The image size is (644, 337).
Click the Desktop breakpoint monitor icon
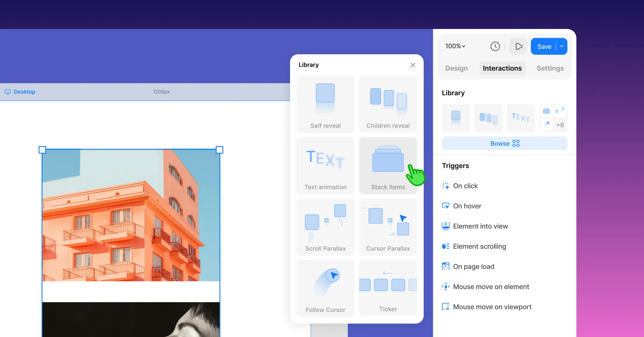click(x=8, y=92)
